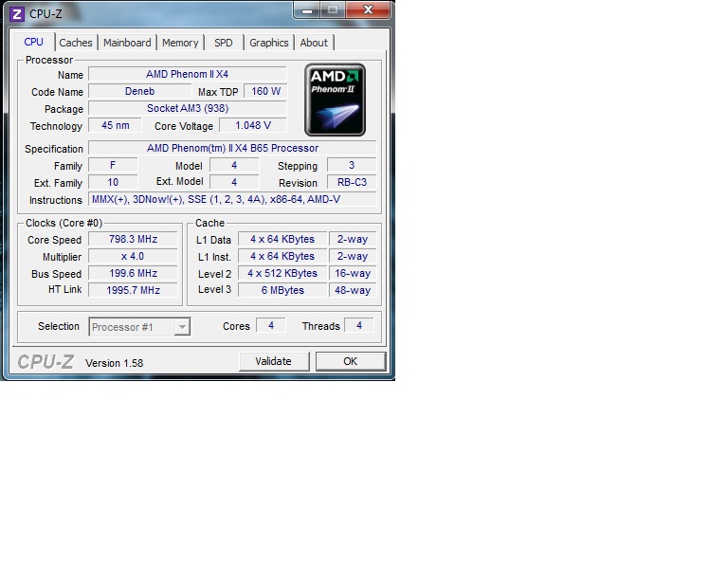Click the Ext. Family value 10
The width and height of the screenshot is (728, 582).
tap(113, 182)
